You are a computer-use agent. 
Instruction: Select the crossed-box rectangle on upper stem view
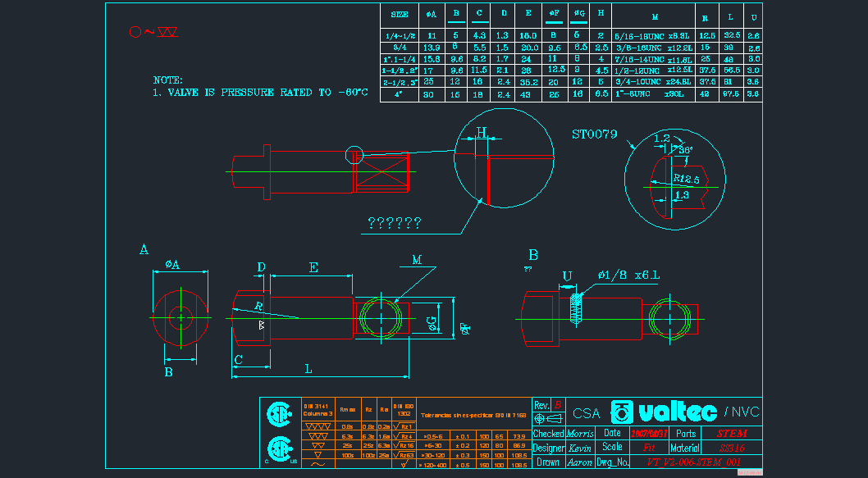point(385,172)
